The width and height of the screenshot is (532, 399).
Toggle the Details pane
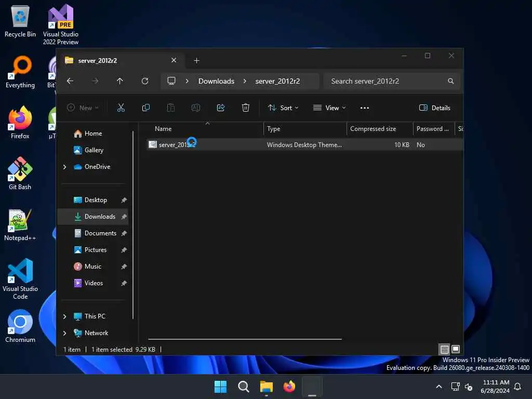435,108
